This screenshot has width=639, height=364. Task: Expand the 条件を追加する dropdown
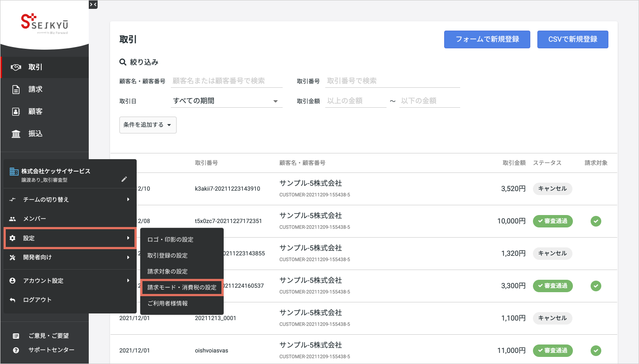click(x=148, y=125)
